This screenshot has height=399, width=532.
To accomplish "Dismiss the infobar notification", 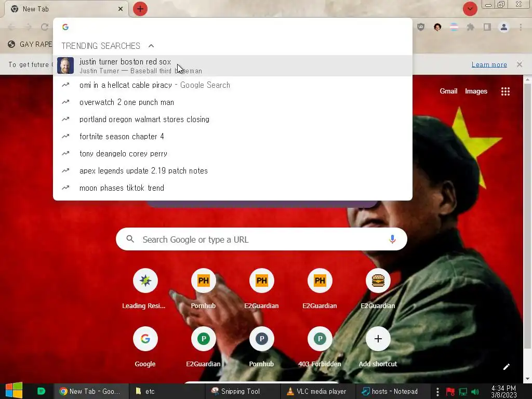I will pyautogui.click(x=519, y=64).
